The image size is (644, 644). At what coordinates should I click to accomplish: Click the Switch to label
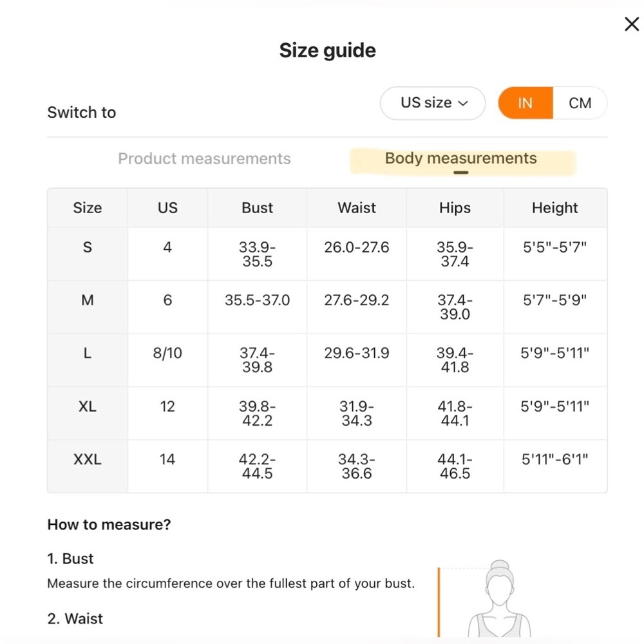point(81,112)
